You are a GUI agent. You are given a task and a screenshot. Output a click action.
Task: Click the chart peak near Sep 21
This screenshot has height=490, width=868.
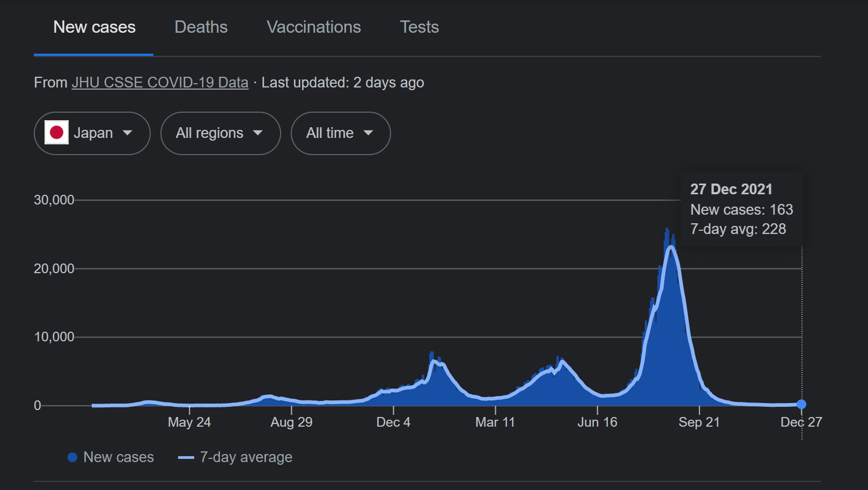[x=668, y=231]
